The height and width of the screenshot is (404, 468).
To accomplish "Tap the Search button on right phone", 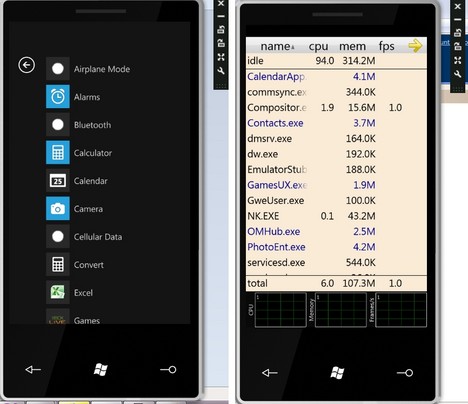I will (x=405, y=372).
